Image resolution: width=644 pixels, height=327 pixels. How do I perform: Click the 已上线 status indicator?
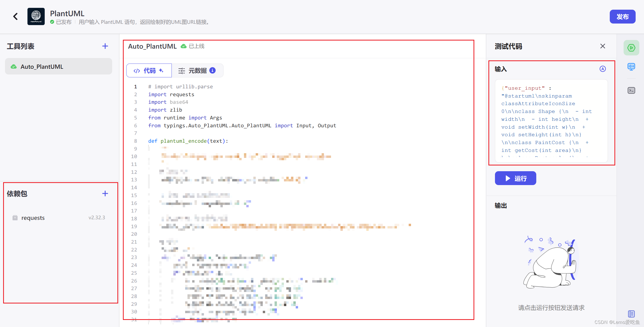(x=193, y=46)
